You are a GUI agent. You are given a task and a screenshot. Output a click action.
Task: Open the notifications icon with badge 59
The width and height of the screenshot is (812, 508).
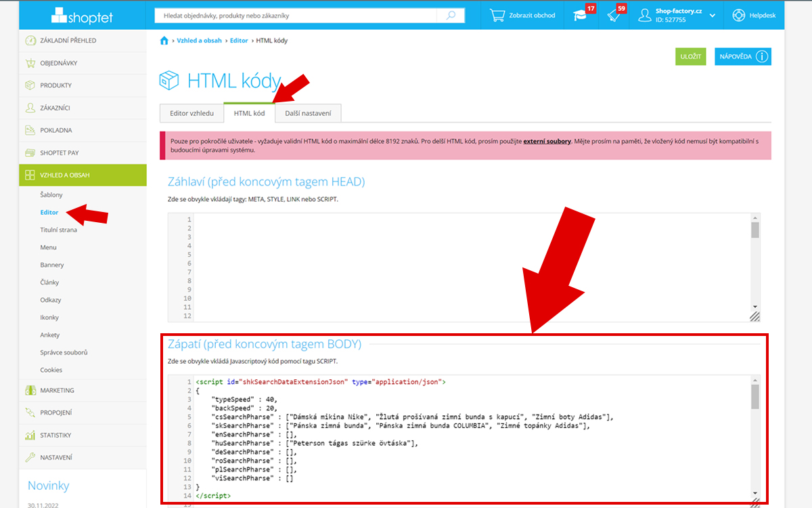615,15
